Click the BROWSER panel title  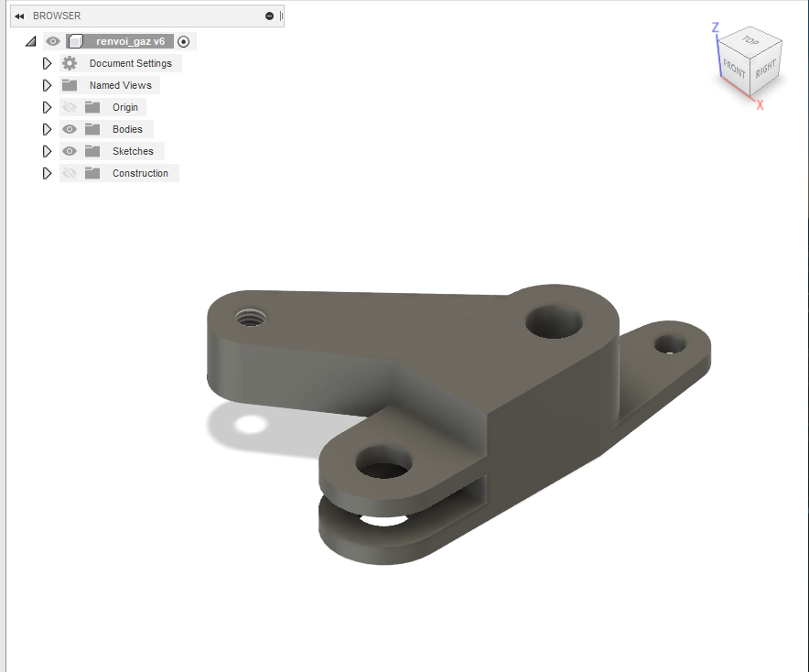57,16
